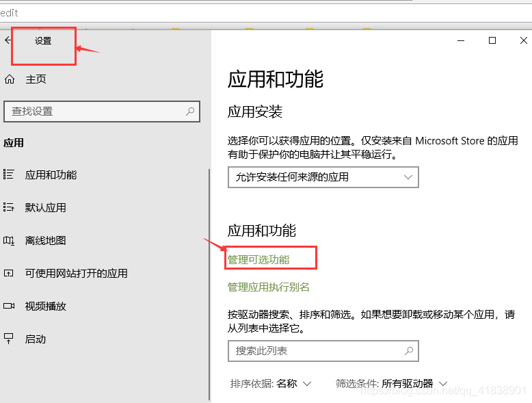Click the 设置 window title text

[x=43, y=41]
